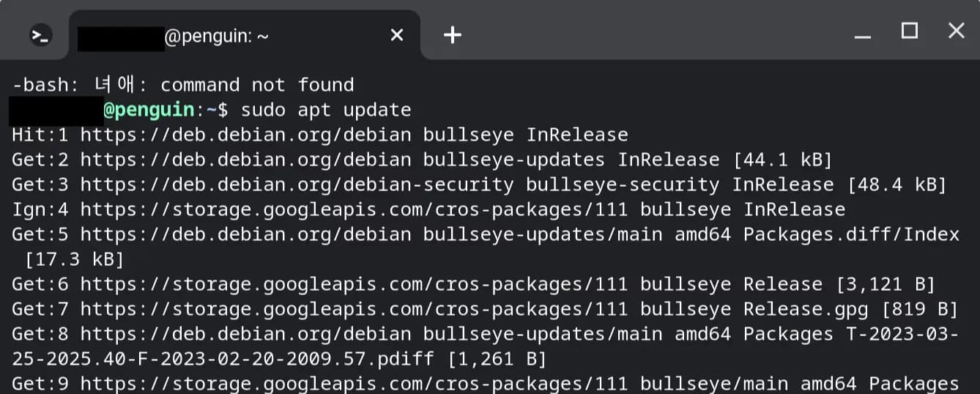Maximize the terminal window
Image resolution: width=980 pixels, height=394 pixels.
(x=910, y=31)
